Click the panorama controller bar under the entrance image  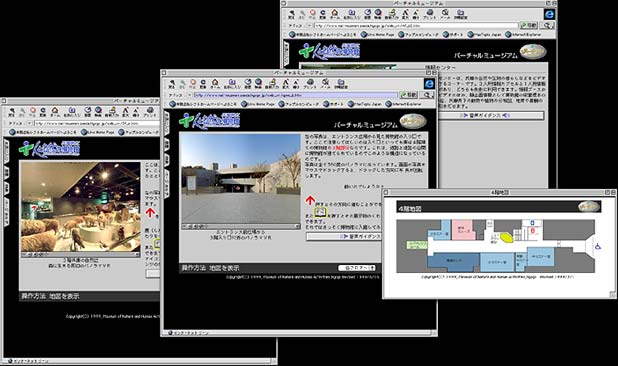tap(240, 226)
